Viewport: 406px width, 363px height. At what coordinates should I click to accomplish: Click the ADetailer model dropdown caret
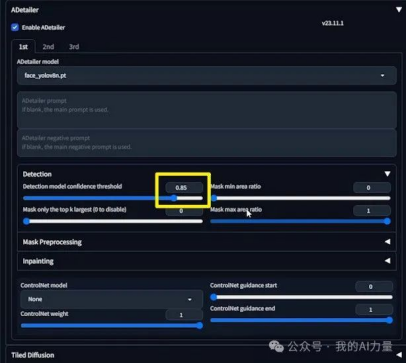382,76
